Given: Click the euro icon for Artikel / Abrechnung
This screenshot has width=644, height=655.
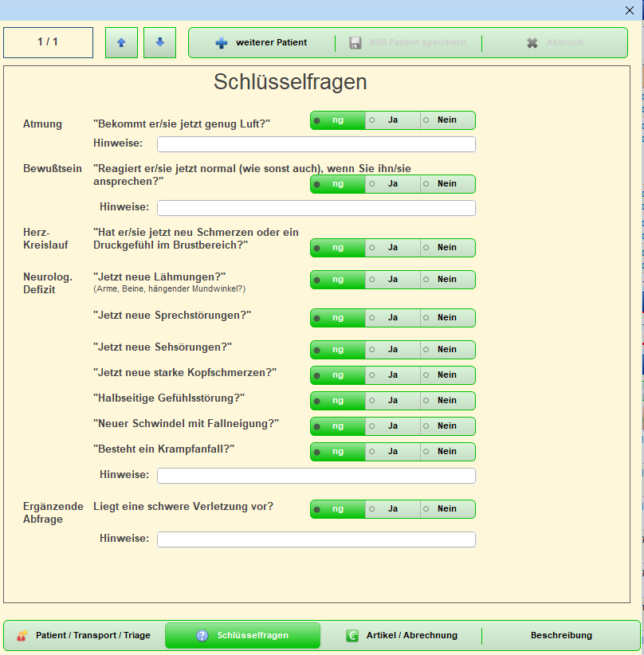Looking at the screenshot, I should (352, 636).
